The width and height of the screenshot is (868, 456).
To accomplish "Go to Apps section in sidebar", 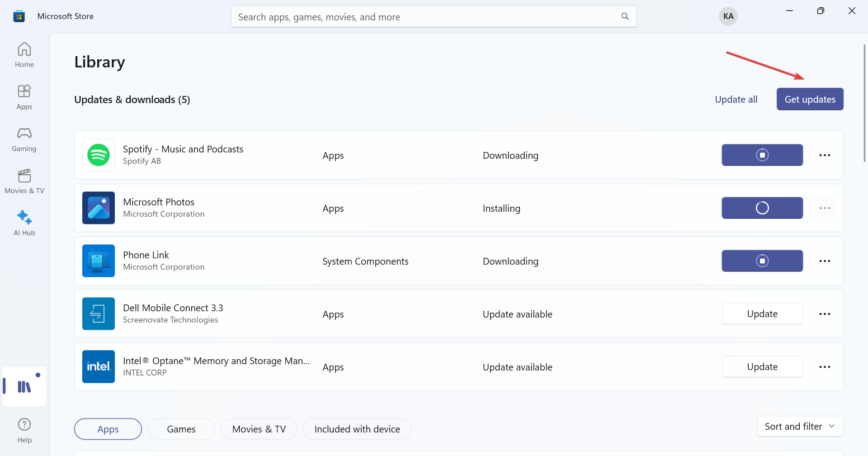I will 24,97.
